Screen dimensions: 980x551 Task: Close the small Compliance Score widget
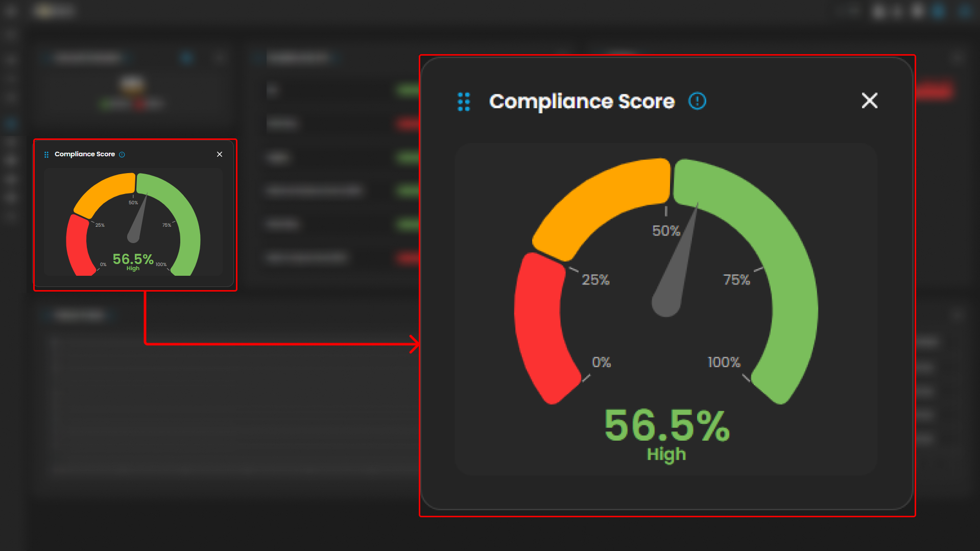click(x=220, y=154)
